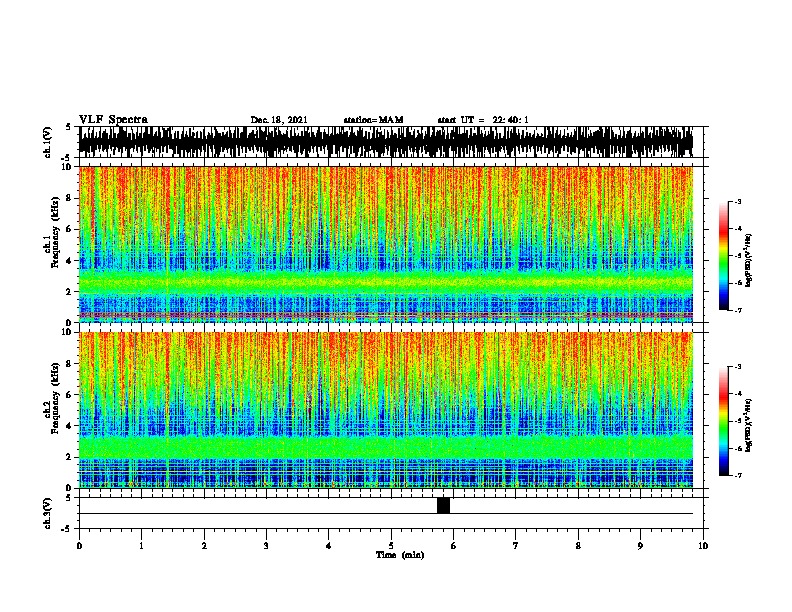Click time axis tick label "4"
Image resolution: width=792 pixels, height=612 pixels.
pyautogui.click(x=328, y=546)
